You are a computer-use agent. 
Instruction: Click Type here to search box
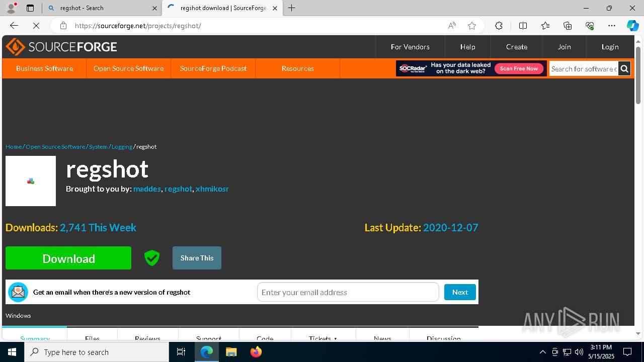pos(97,352)
